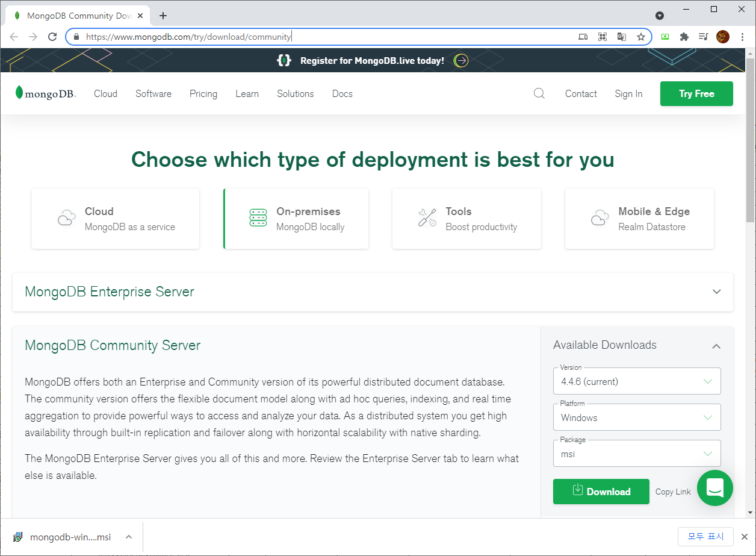
Task: Click Register for MongoDB.live today banner
Action: tap(372, 60)
